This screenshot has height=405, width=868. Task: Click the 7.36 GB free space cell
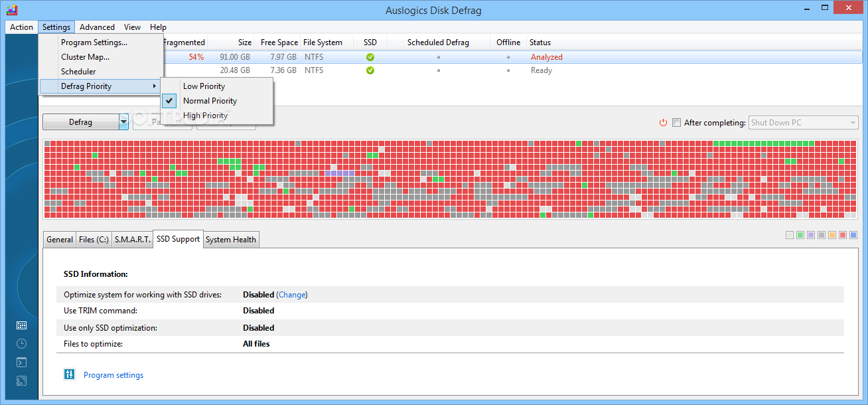pyautogui.click(x=283, y=70)
